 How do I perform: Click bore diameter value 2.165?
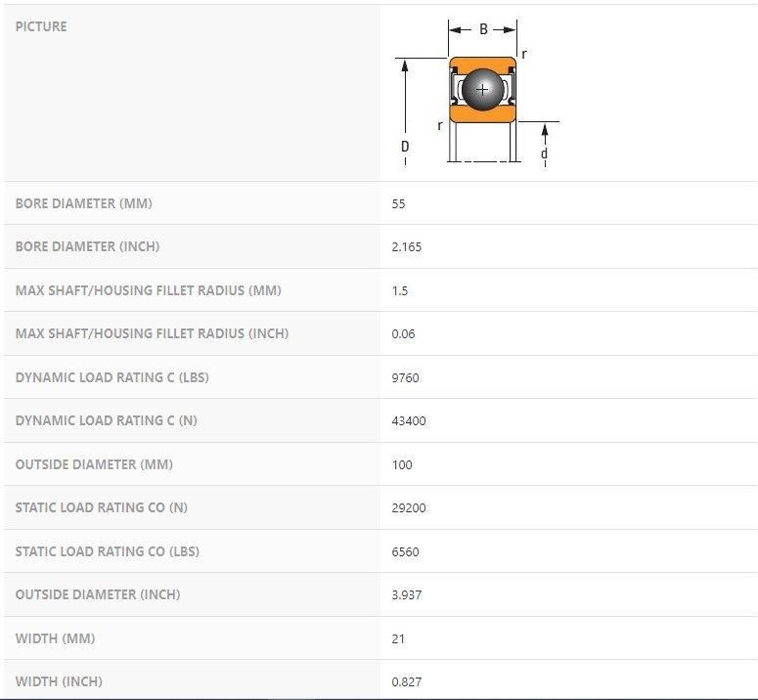click(x=406, y=247)
